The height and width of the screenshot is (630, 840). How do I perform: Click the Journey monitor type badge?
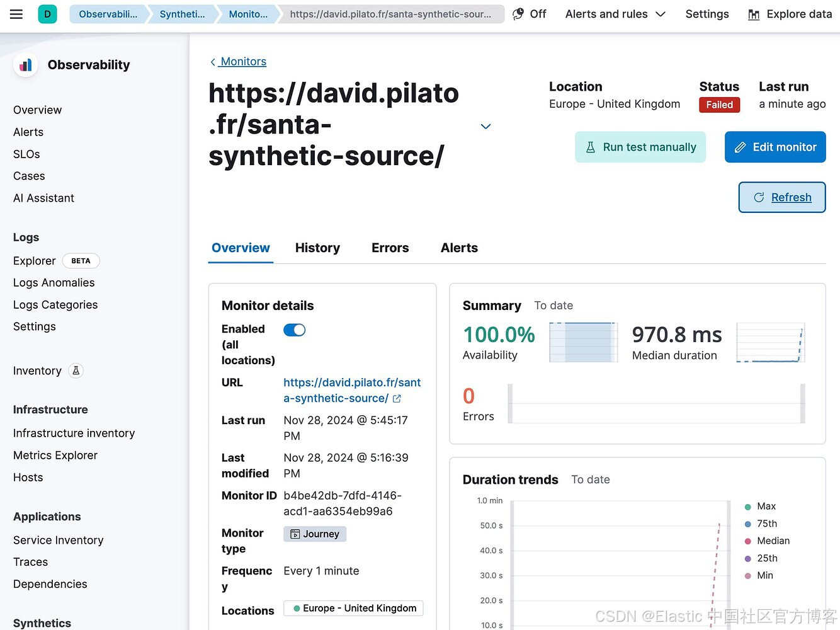coord(315,534)
